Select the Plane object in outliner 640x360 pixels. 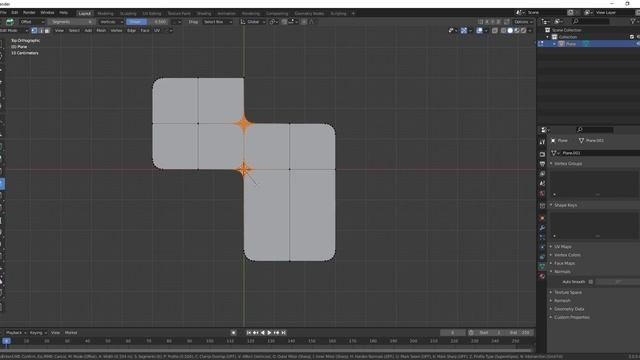point(571,44)
